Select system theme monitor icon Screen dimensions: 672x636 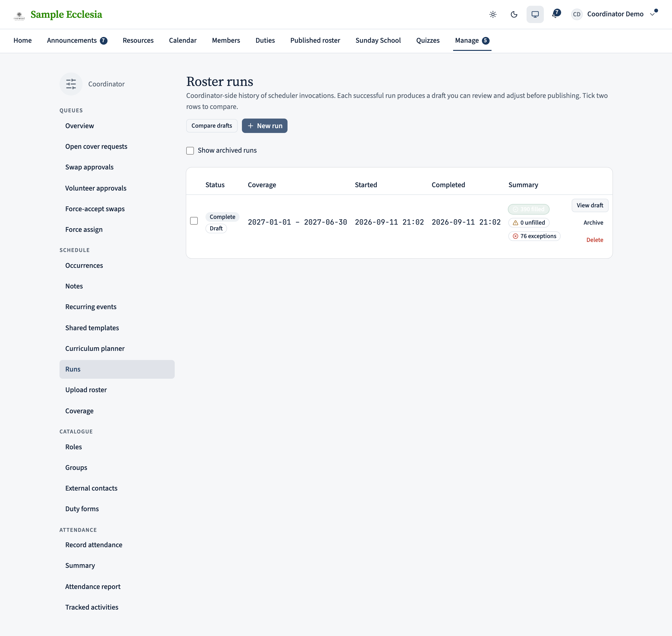click(535, 14)
